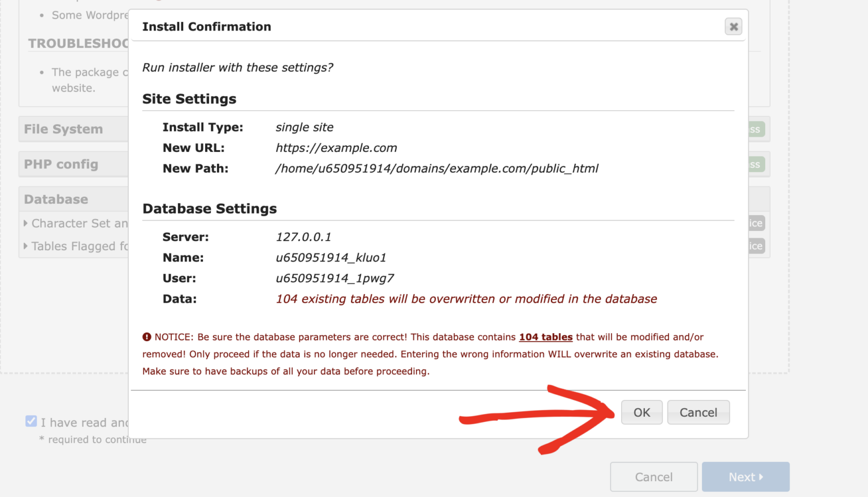Cancel the install confirmation dialog
The height and width of the screenshot is (497, 868).
(698, 412)
